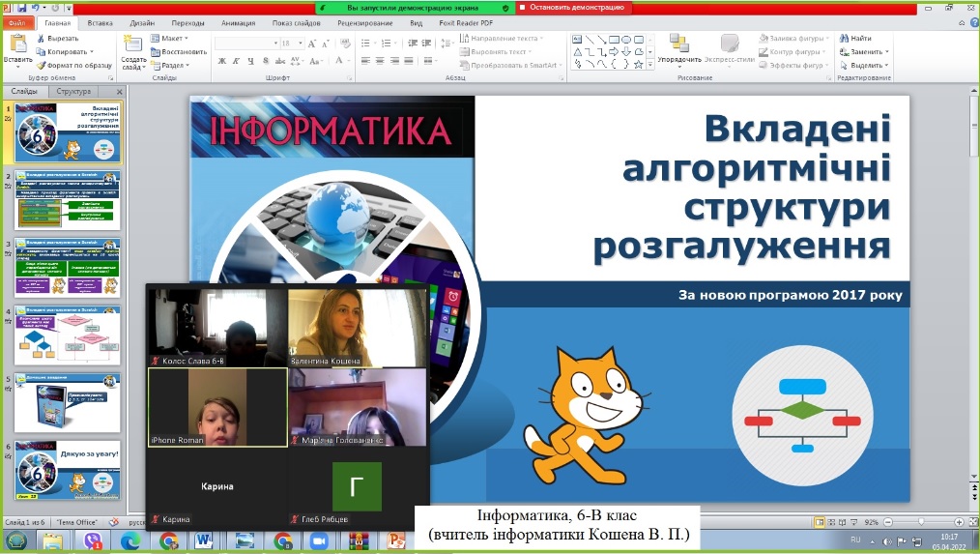Open the Design (Дизайн) ribbon tab
The image size is (980, 554).
coord(142,21)
